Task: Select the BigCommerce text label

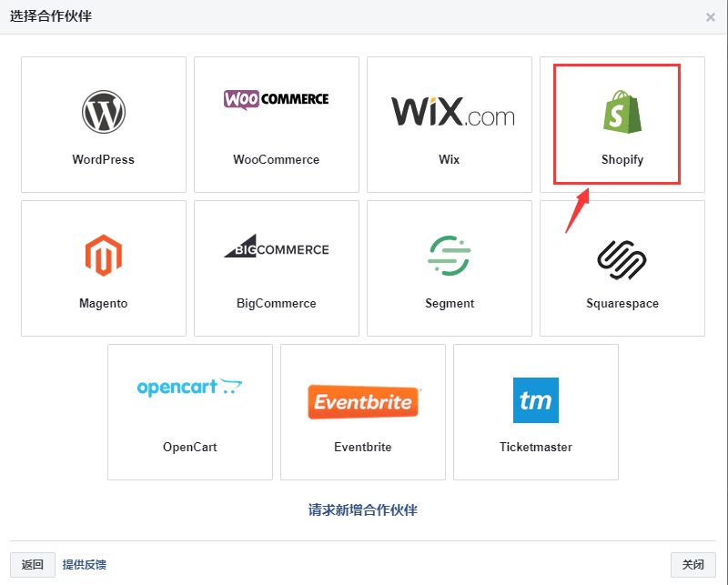Action: point(277,304)
